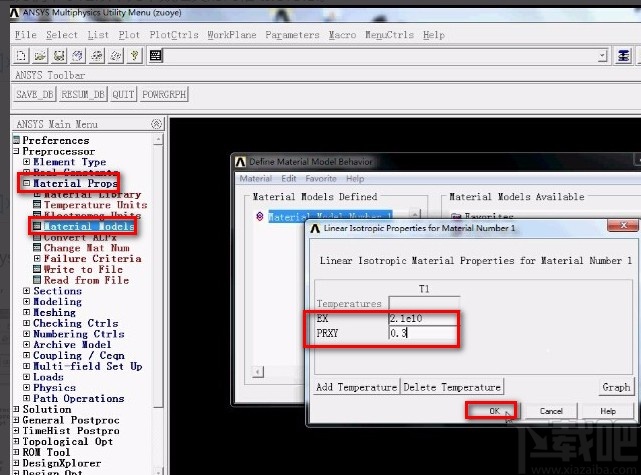Image resolution: width=641 pixels, height=475 pixels.
Task: Click the SAVE_DB toolbar button
Action: click(35, 94)
